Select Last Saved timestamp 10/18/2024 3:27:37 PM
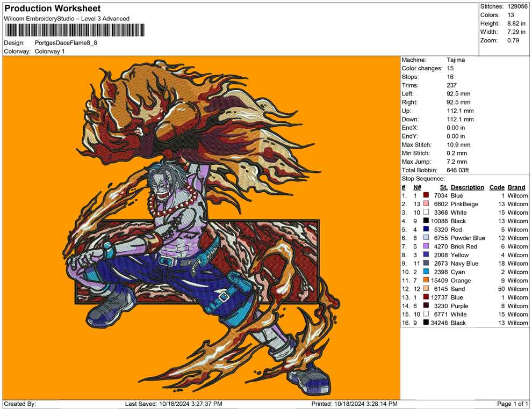Screen dimensions: 532x409 click(191, 404)
